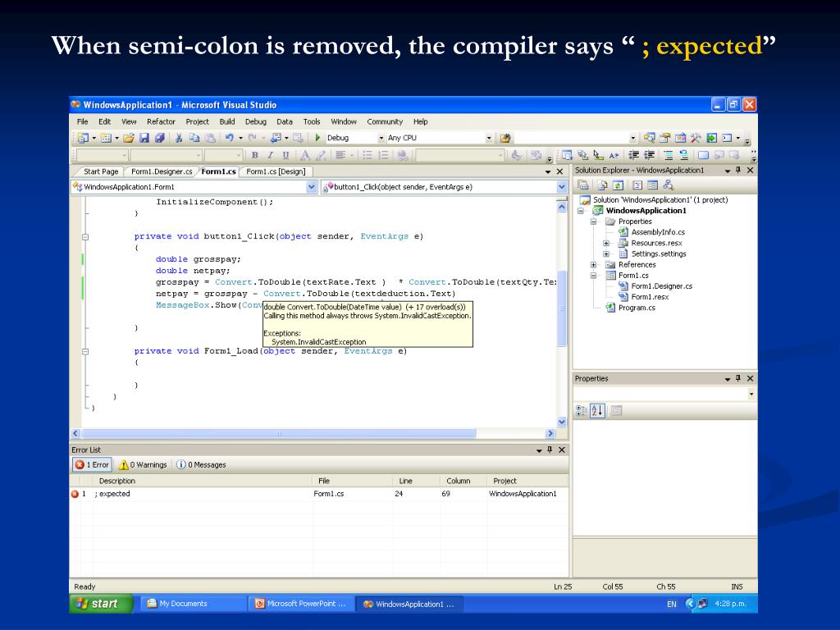Collapse the Form1.cs tree node
The height and width of the screenshot is (630, 840).
594,276
